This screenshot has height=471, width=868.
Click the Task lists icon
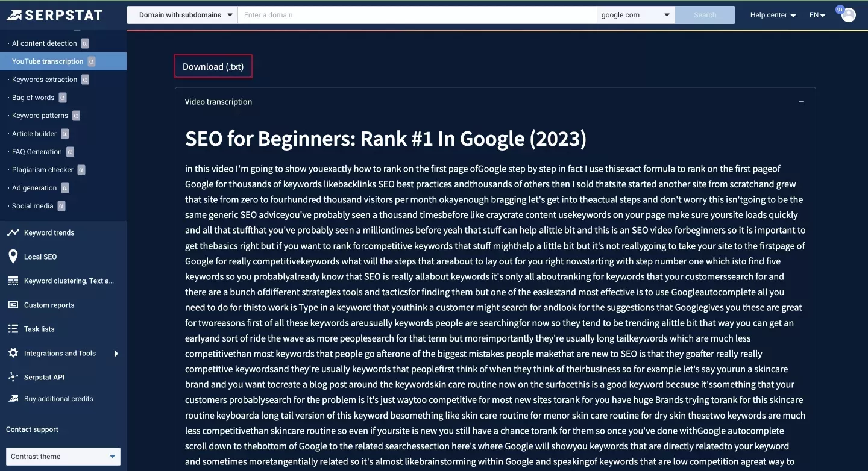coord(13,329)
